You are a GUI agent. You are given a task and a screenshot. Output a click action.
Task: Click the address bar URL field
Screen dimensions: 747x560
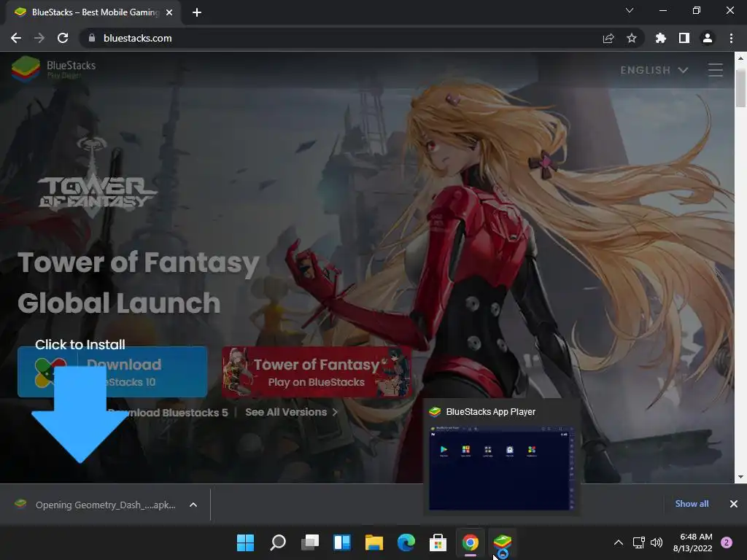click(343, 38)
